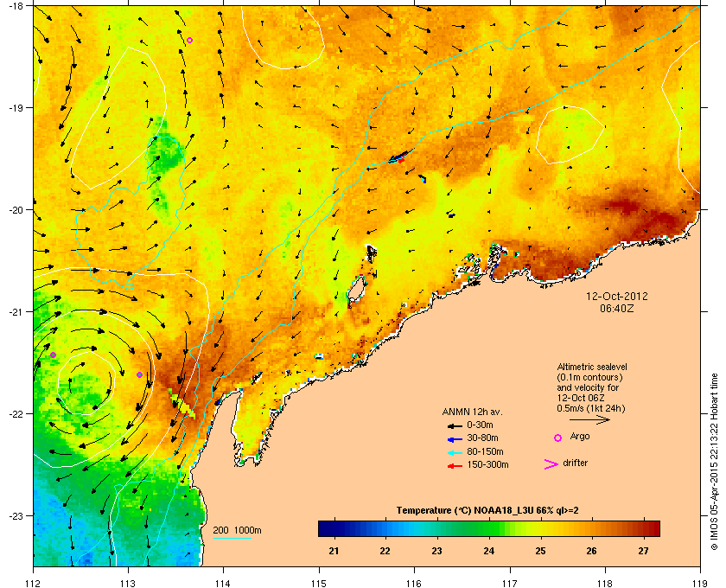Click the 30-80m legend label
The image size is (726, 588).
pos(482,438)
